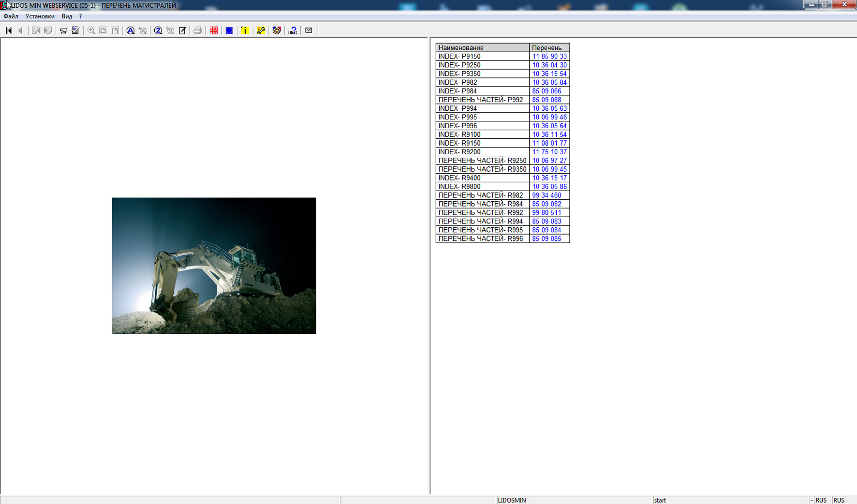Screen dimensions: 857x504
Task: Click the magnifier '2' search icon
Action: pyautogui.click(x=158, y=30)
